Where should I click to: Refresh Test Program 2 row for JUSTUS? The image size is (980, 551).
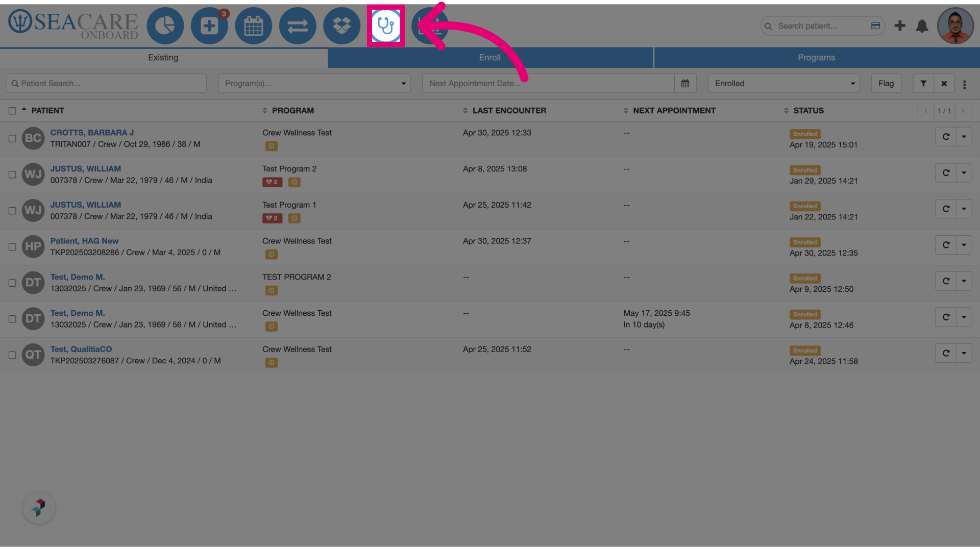point(946,173)
